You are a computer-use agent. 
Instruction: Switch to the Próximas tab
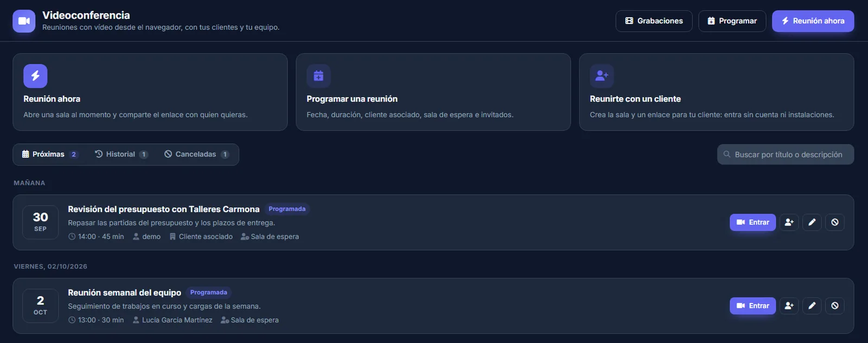click(x=50, y=154)
